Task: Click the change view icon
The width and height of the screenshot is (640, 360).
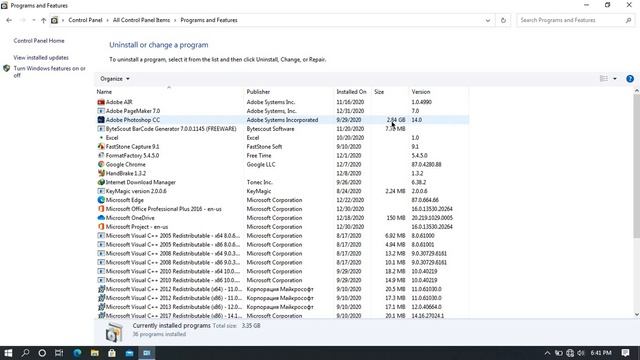Action: tap(604, 79)
